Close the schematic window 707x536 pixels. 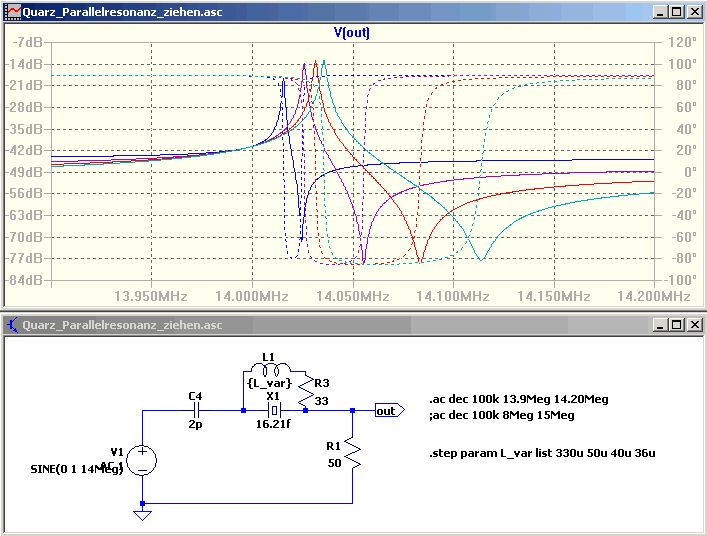[694, 325]
